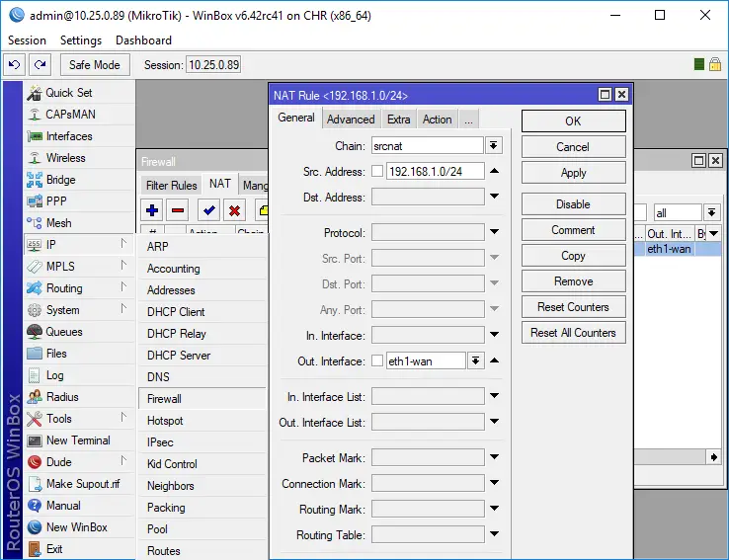Expand the Packet Mark field
This screenshot has width=729, height=560.
tap(494, 457)
